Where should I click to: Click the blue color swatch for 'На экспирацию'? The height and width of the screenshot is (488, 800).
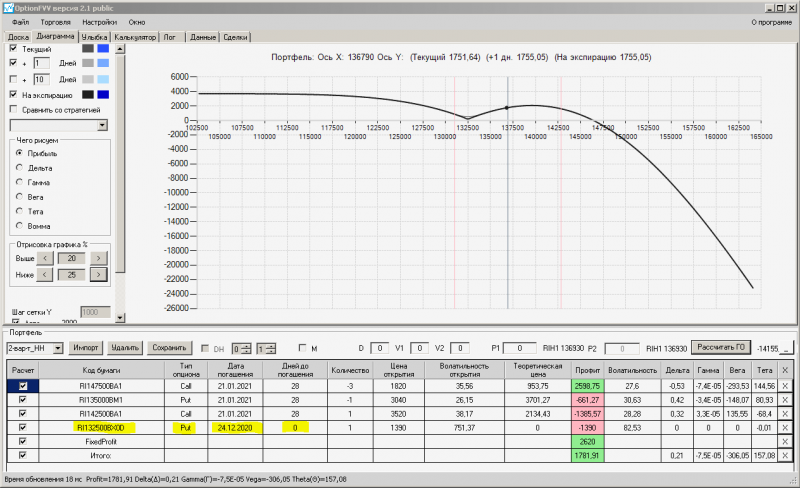103,94
